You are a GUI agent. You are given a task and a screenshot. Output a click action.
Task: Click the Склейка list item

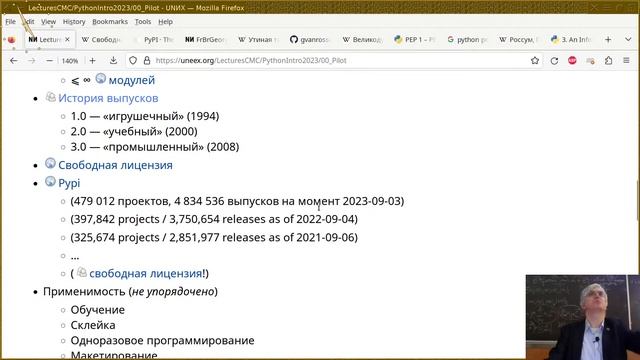93,325
